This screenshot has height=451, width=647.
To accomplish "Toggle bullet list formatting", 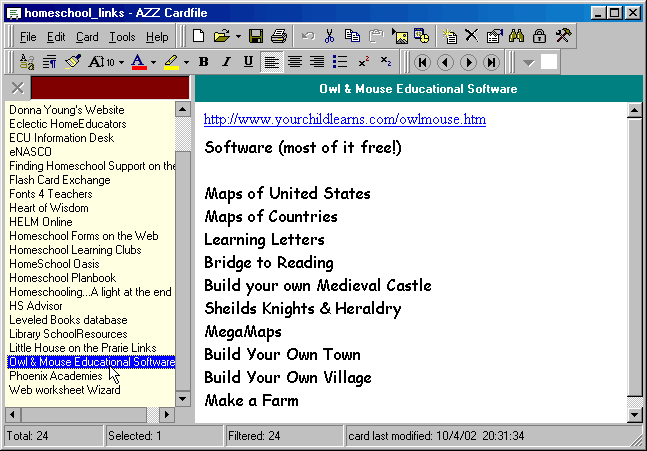I will point(340,62).
